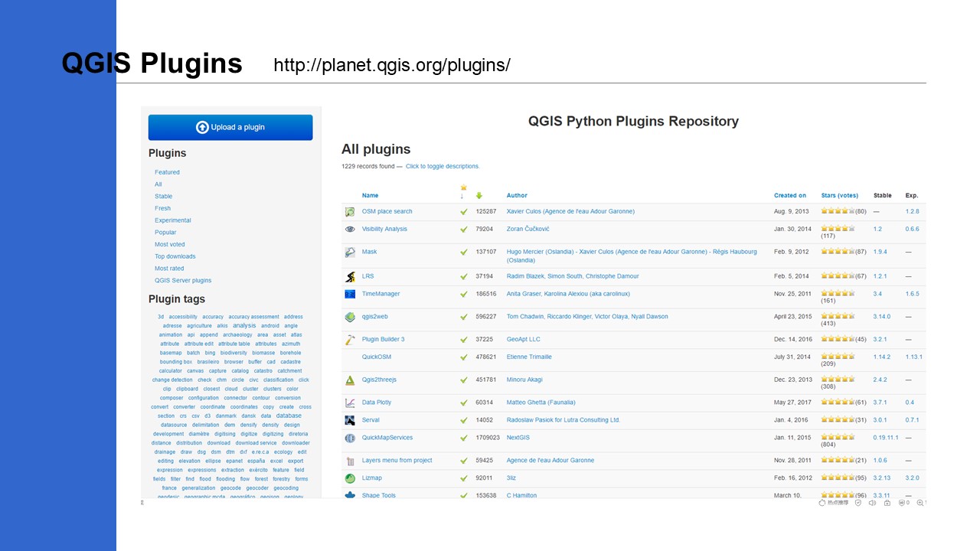Image resolution: width=980 pixels, height=551 pixels.
Task: Click qgis2web created date April 23, 2015
Action: pyautogui.click(x=793, y=317)
